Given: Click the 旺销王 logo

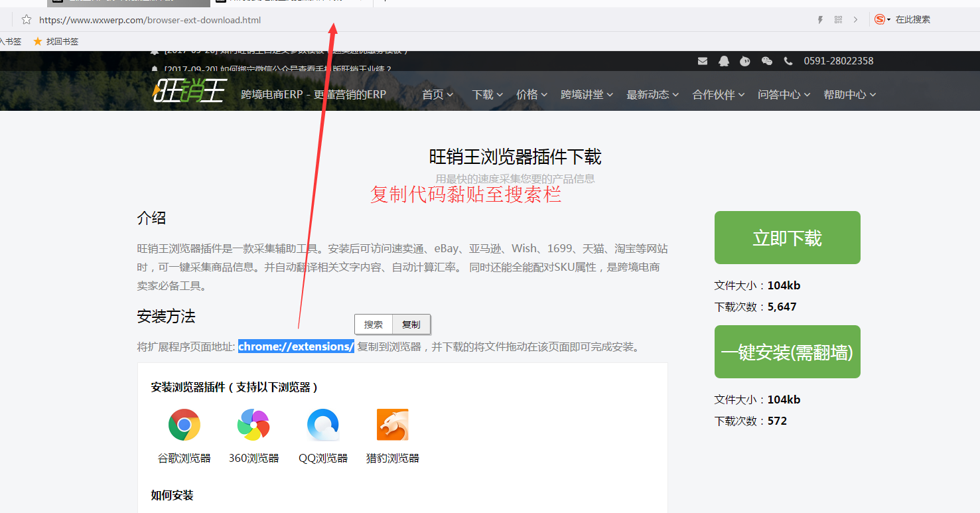Looking at the screenshot, I should pos(189,91).
